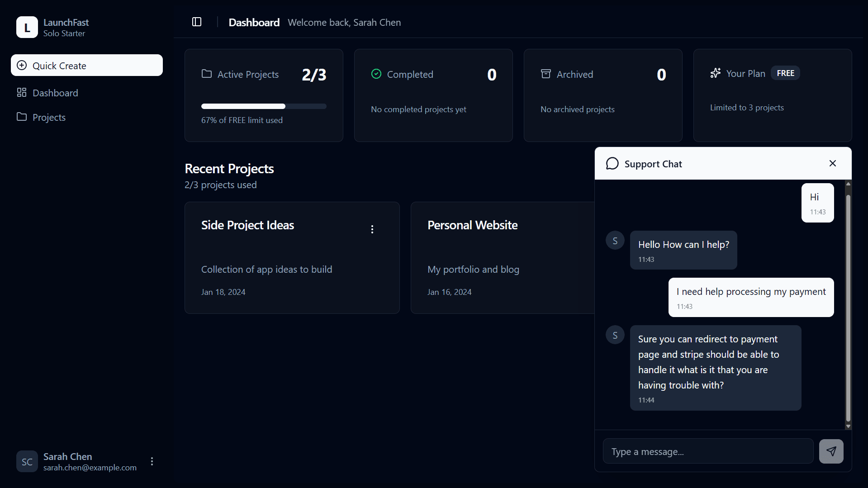Close the Support Chat panel
The width and height of the screenshot is (868, 488).
click(x=833, y=164)
